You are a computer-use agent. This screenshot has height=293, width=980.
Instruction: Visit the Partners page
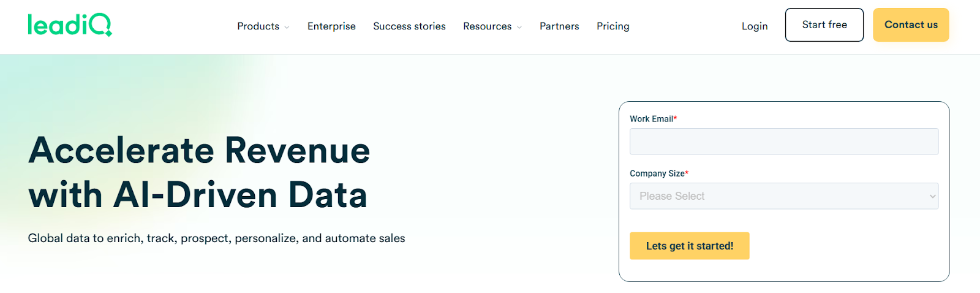point(559,26)
